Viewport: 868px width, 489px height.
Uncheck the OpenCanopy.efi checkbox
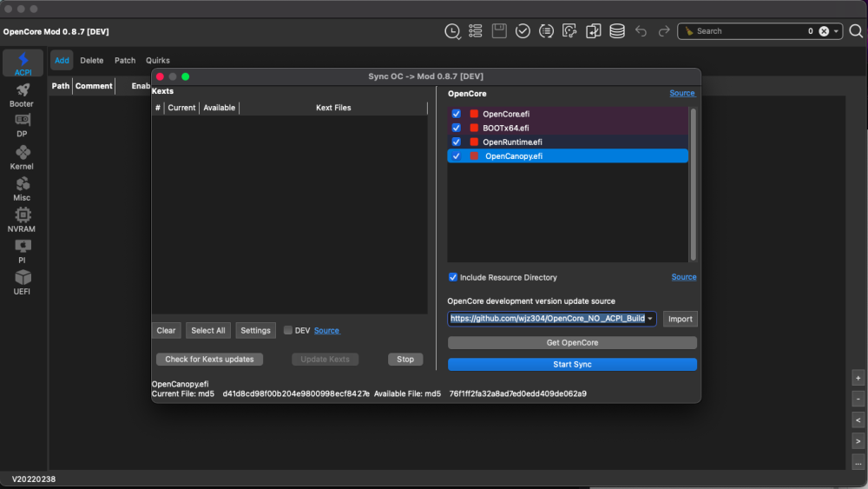pyautogui.click(x=457, y=156)
